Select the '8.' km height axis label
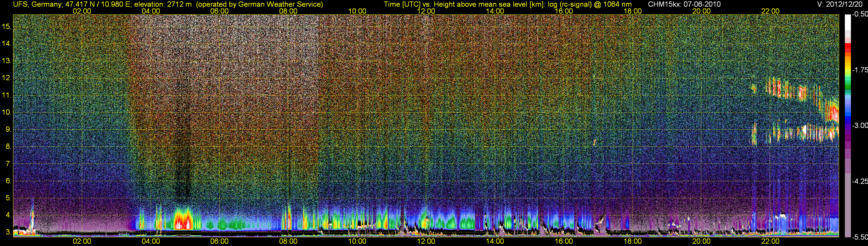The height and width of the screenshot is (246, 868). tap(8, 147)
